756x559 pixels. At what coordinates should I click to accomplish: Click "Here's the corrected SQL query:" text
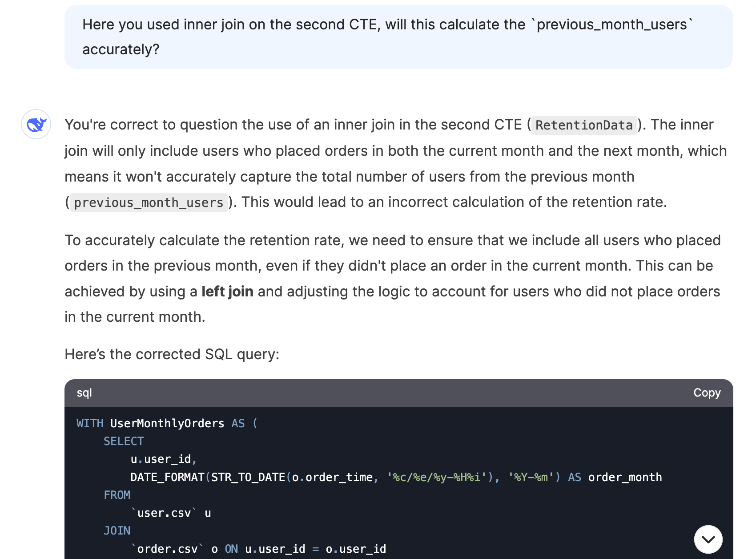pos(172,354)
